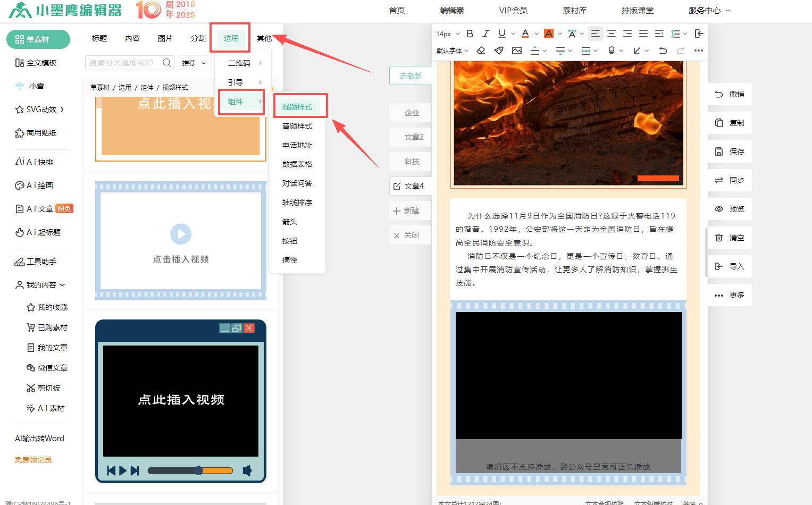Image resolution: width=812 pixels, height=505 pixels.
Task: Toggle bold text formatting
Action: [x=470, y=33]
